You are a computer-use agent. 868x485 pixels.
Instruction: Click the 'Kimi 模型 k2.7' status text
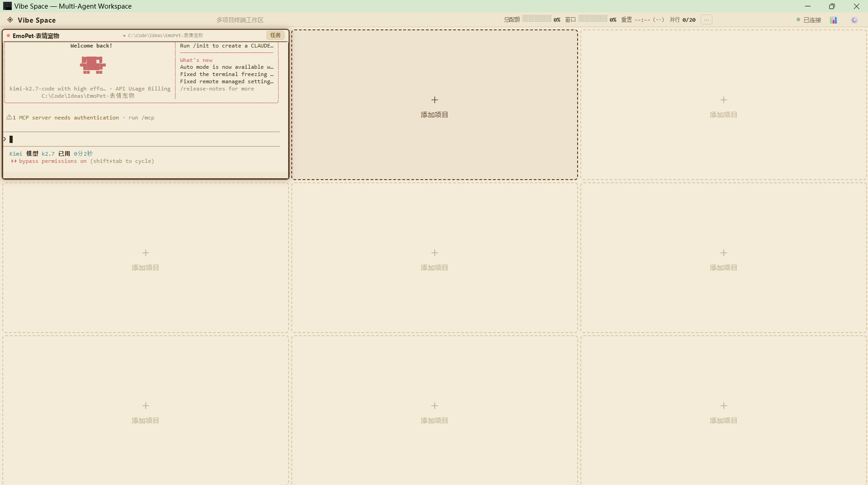(x=32, y=154)
